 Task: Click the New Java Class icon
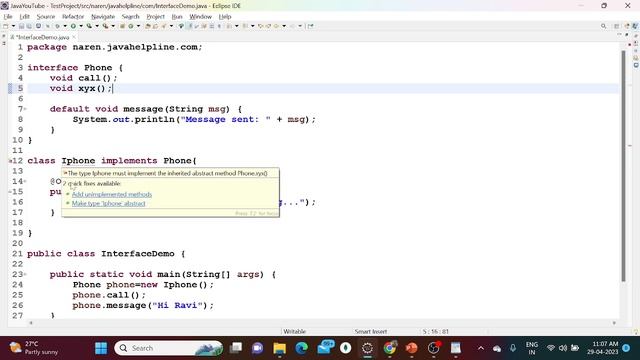coord(131,26)
